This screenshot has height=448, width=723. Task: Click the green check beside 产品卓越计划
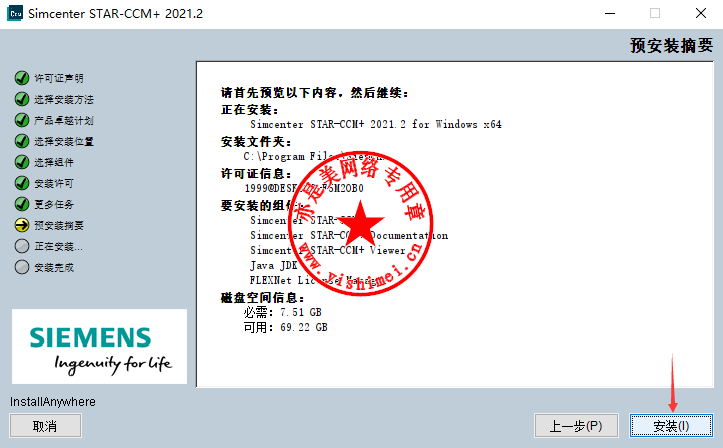tap(22, 120)
